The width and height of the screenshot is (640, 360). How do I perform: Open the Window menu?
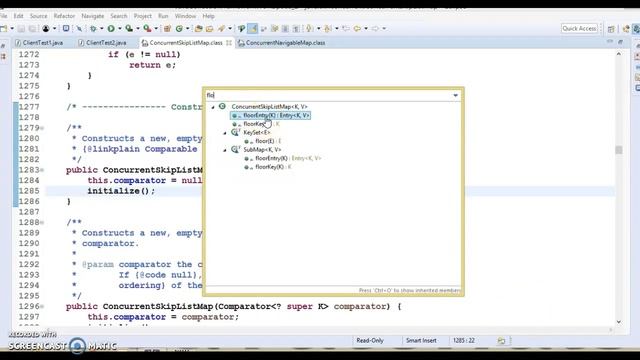pyautogui.click(x=185, y=16)
